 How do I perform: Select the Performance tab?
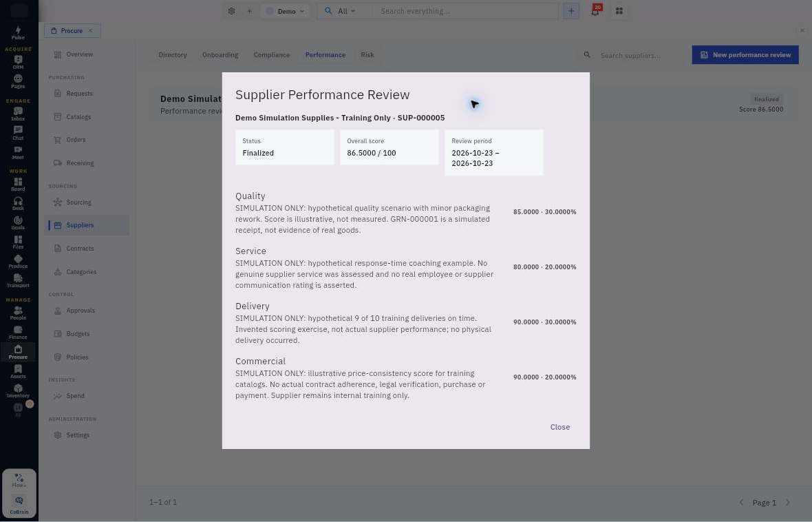(x=325, y=55)
